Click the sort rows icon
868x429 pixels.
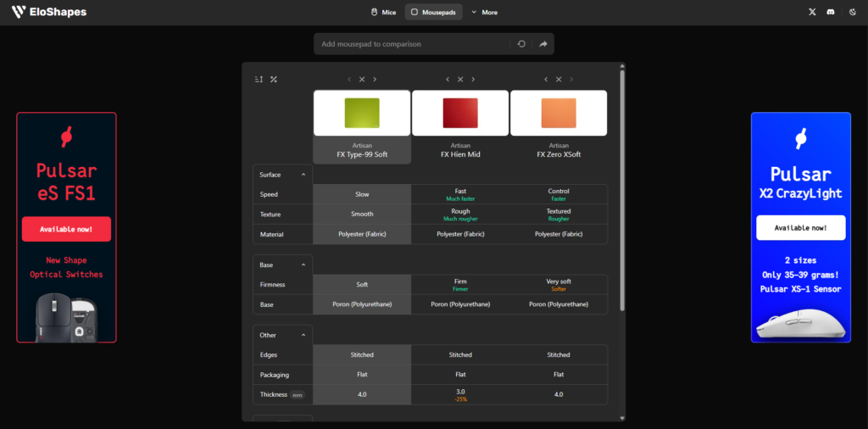[259, 80]
